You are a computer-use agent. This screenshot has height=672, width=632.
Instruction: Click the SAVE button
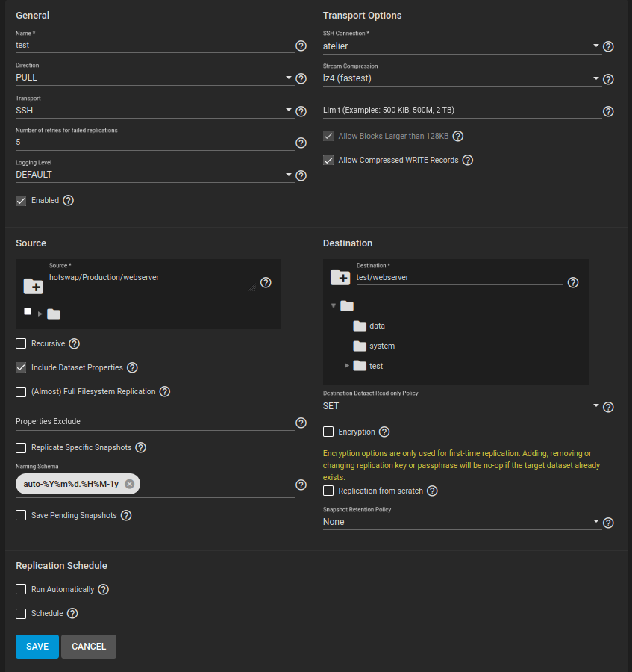point(37,647)
